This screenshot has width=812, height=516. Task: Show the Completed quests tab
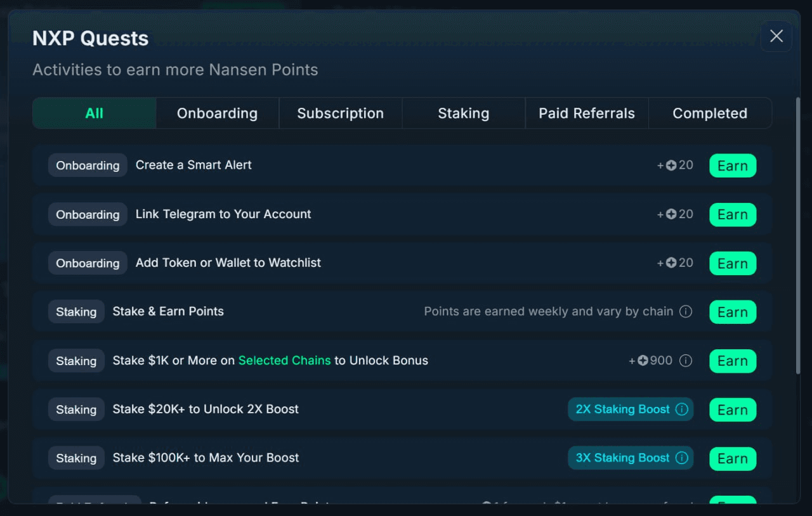click(x=710, y=113)
